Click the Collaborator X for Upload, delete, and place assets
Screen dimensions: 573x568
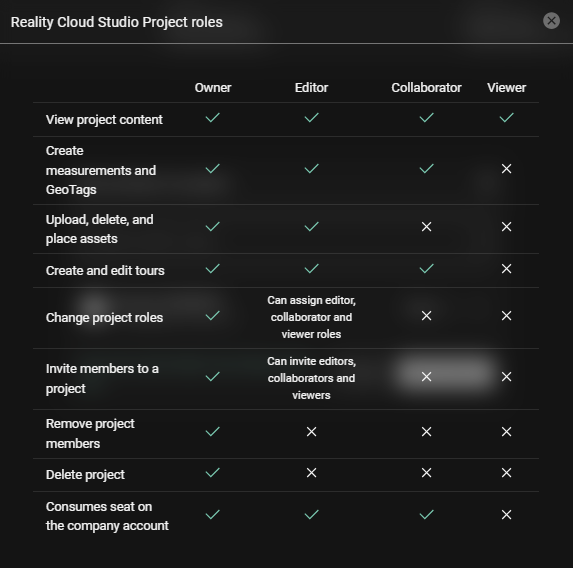[x=426, y=227]
